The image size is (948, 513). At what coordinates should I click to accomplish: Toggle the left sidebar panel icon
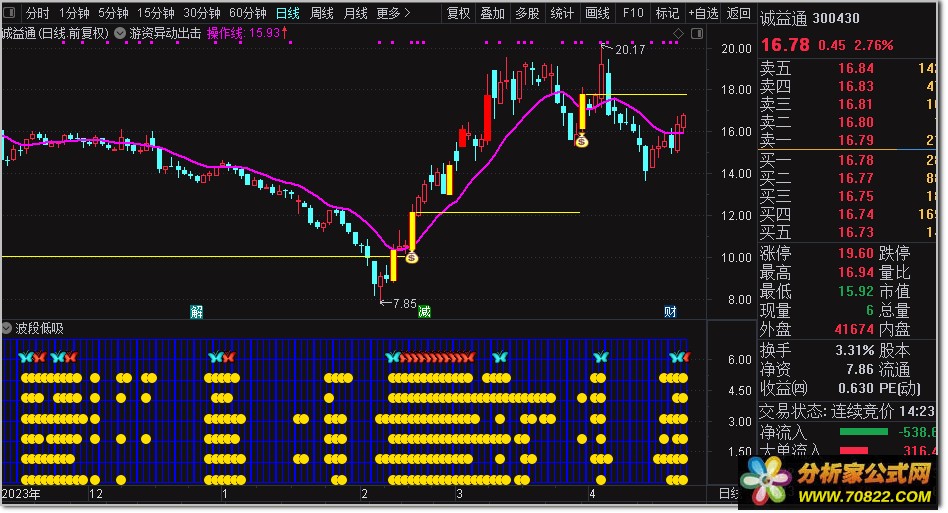pyautogui.click(x=10, y=13)
